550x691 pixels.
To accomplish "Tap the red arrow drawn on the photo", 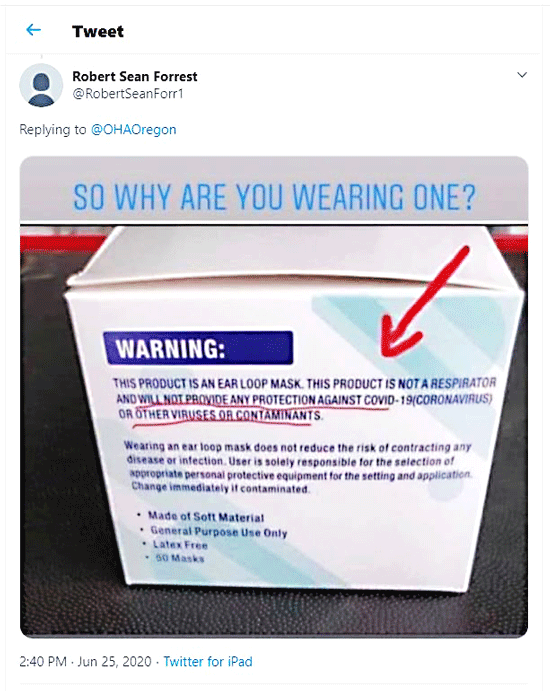I will [424, 302].
